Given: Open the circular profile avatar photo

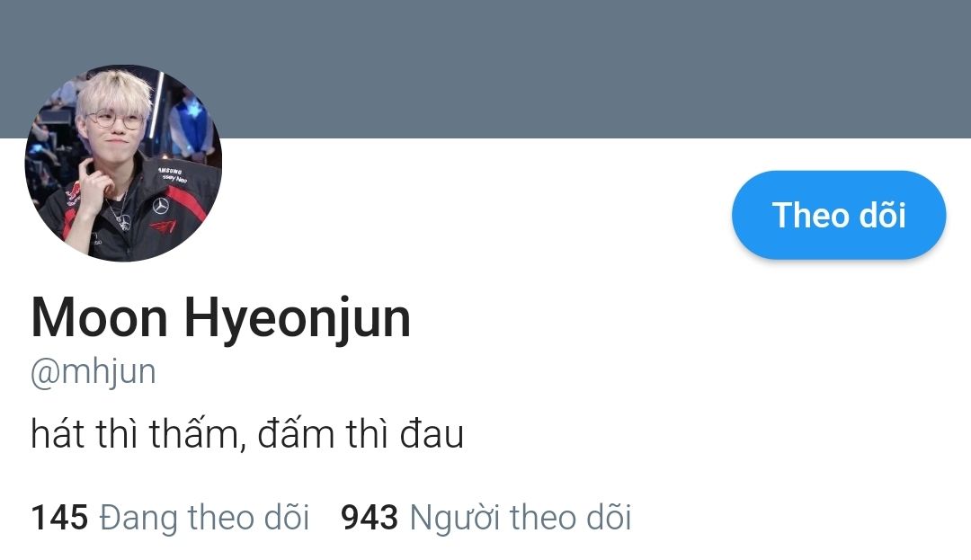Looking at the screenshot, I should coord(123,163).
